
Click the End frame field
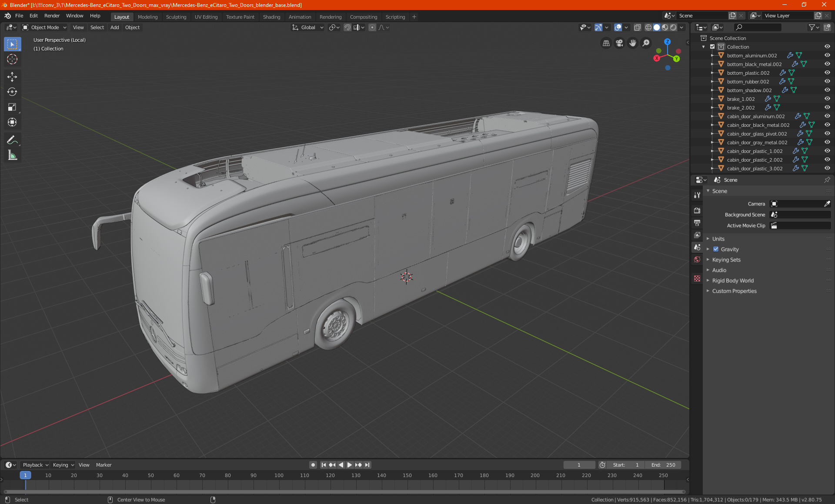point(663,465)
